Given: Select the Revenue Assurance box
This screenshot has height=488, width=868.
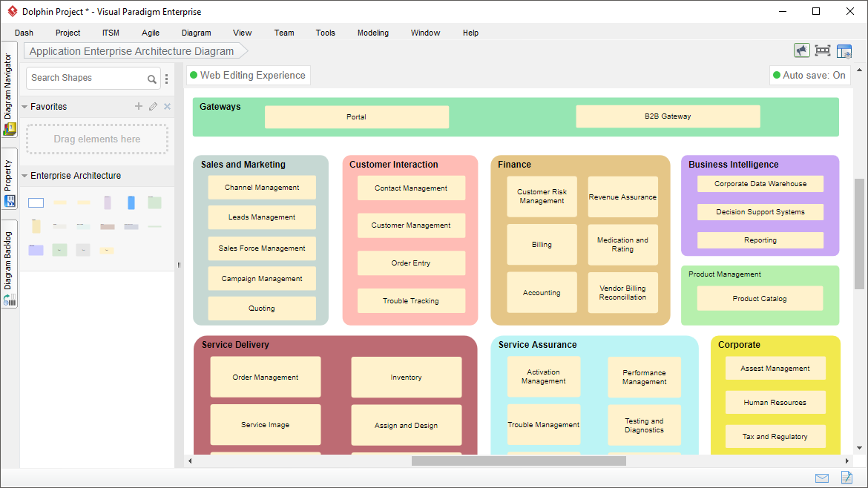Looking at the screenshot, I should tap(622, 197).
